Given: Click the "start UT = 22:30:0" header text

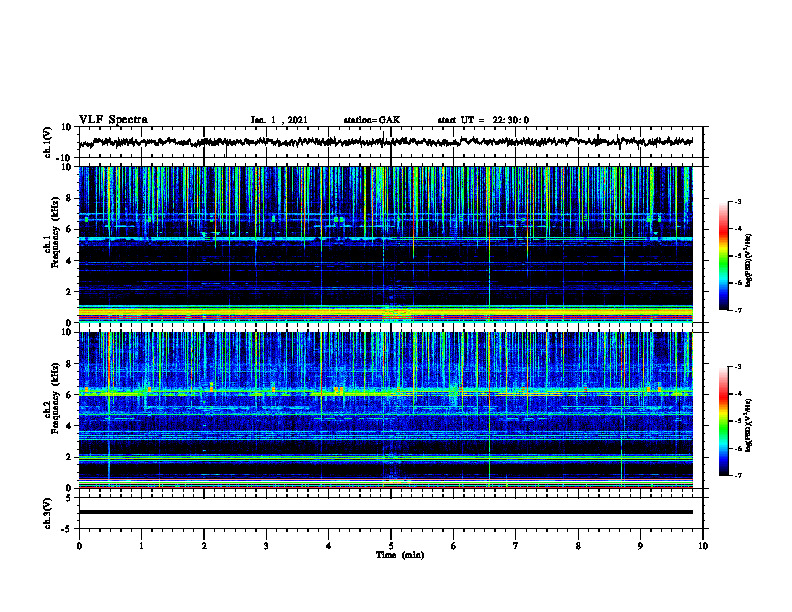Looking at the screenshot, I should (483, 120).
